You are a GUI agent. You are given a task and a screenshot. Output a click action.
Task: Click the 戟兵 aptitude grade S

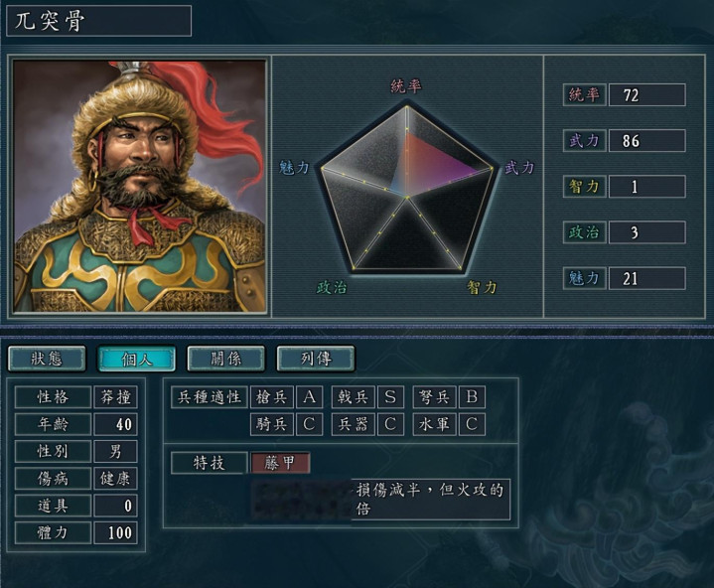(x=390, y=397)
